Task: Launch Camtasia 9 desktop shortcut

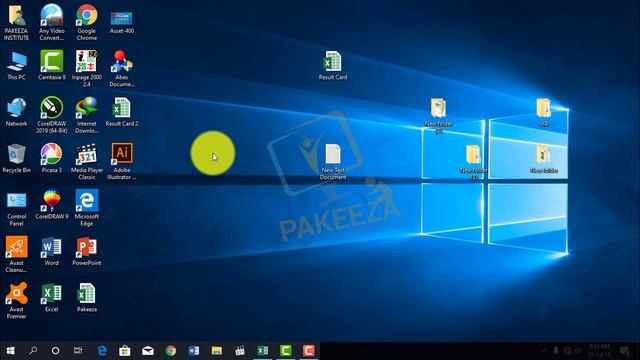Action: click(x=51, y=65)
